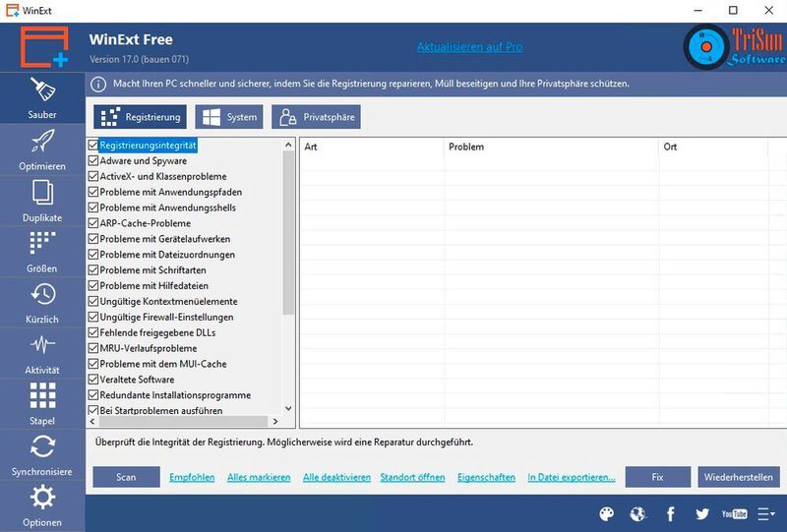Image resolution: width=787 pixels, height=532 pixels.
Task: Open the Optionen gear icon
Action: pyautogui.click(x=42, y=505)
